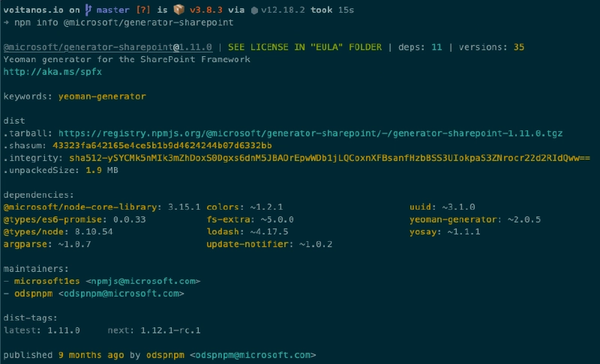The image size is (600, 364).
Task: Click the [?] git status indicator
Action: 143,10
